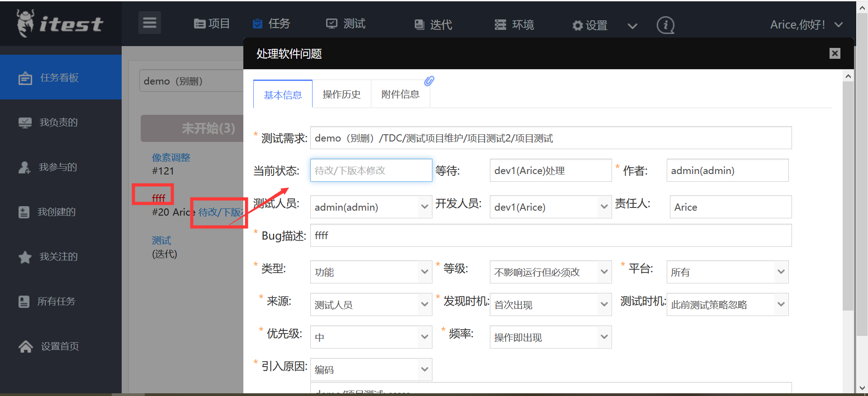Open the 项目 menu in top navigation
The image size is (868, 396).
click(x=212, y=24)
